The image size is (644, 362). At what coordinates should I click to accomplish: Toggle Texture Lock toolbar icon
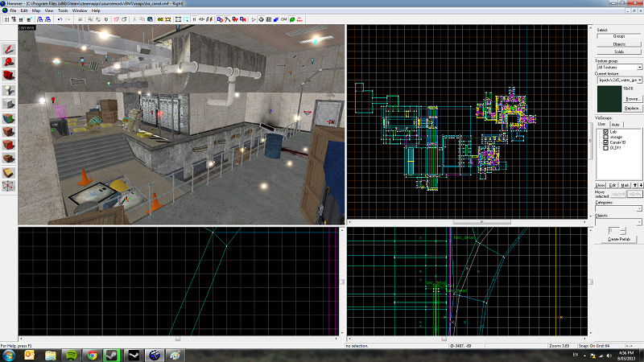(194, 19)
